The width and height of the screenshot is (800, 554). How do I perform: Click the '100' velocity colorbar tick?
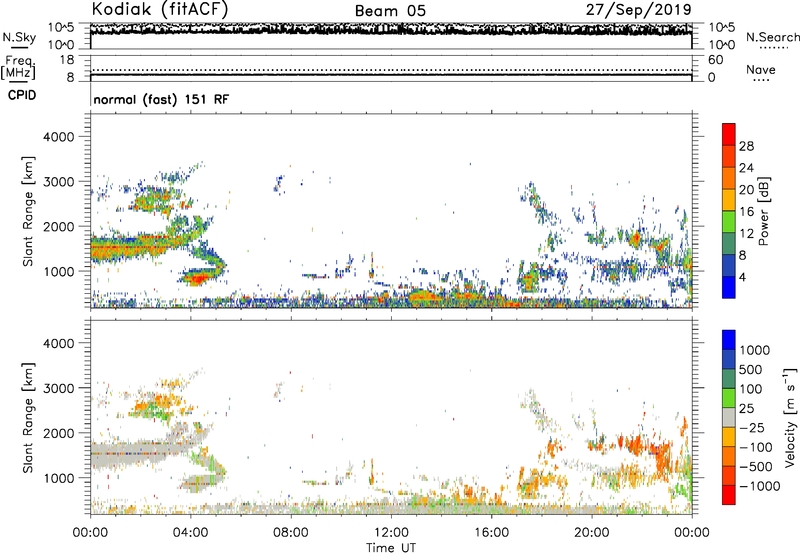[x=751, y=389]
